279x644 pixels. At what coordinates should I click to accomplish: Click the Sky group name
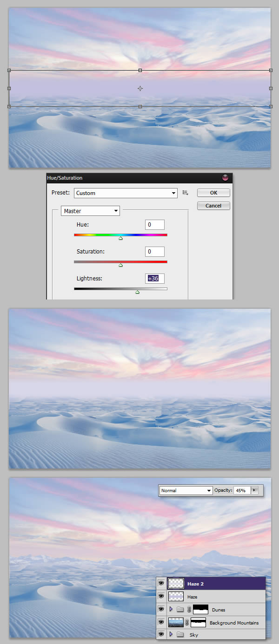pos(194,635)
